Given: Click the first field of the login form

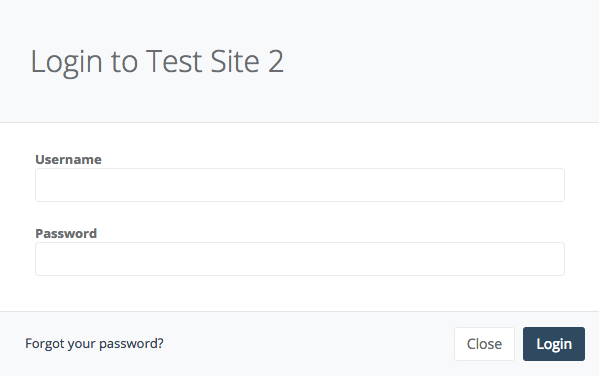Looking at the screenshot, I should [x=300, y=185].
